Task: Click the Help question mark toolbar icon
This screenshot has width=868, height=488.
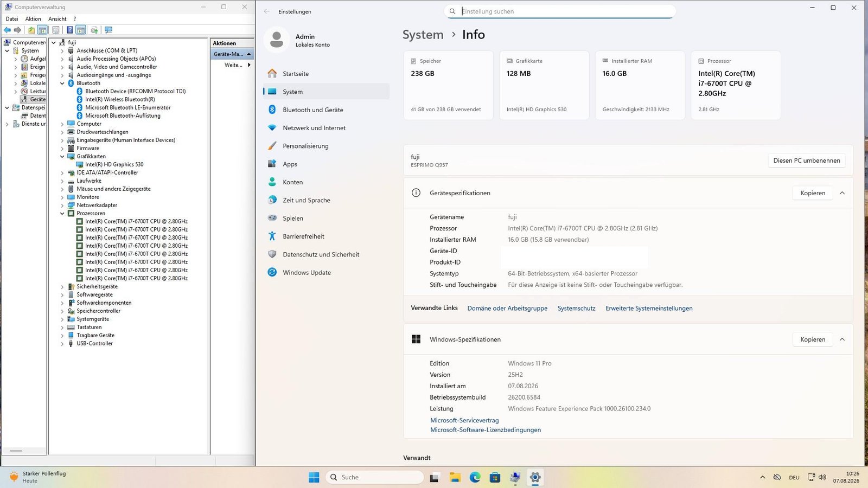Action: (70, 30)
